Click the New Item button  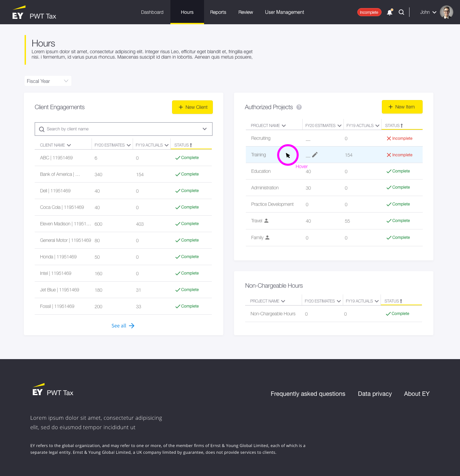pyautogui.click(x=402, y=107)
